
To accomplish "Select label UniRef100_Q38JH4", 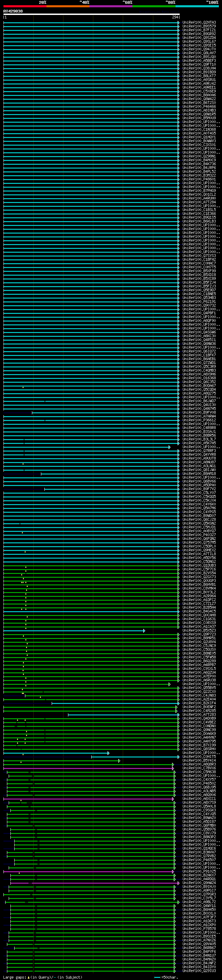I will 199,68.
